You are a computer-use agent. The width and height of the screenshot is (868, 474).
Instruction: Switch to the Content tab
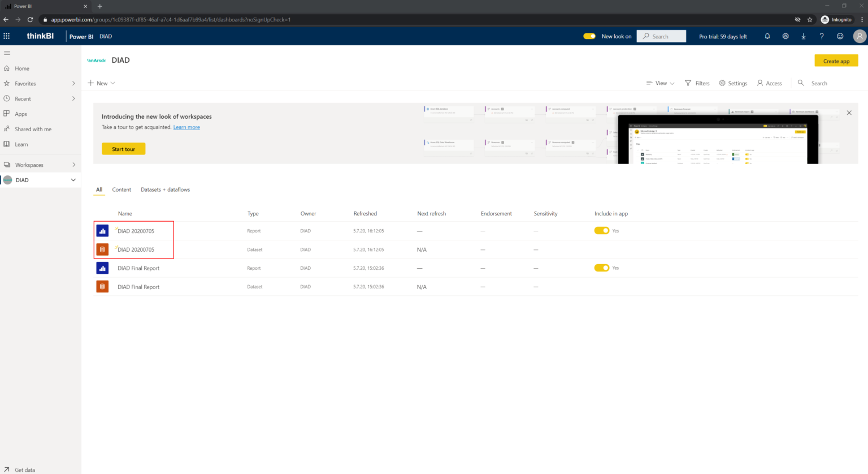point(121,189)
